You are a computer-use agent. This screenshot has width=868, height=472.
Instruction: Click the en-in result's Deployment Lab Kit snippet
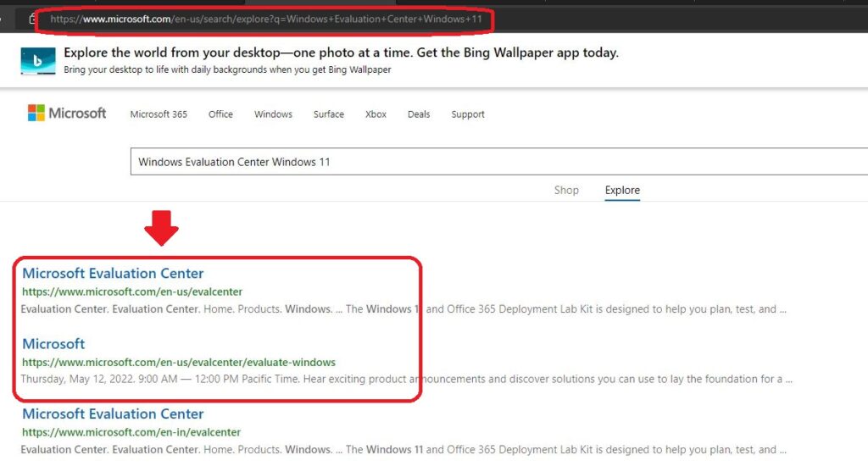coord(403,449)
